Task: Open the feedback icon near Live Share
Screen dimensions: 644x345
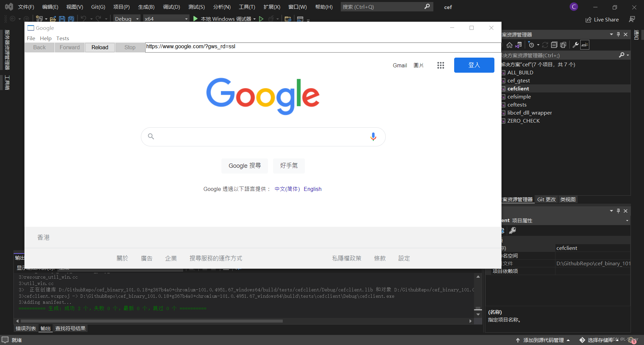Action: click(632, 19)
